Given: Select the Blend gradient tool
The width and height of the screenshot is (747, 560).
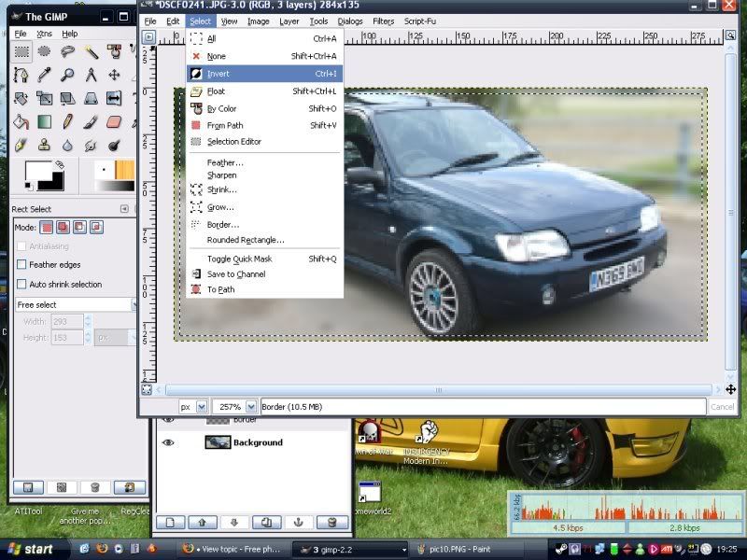Looking at the screenshot, I should [x=44, y=122].
